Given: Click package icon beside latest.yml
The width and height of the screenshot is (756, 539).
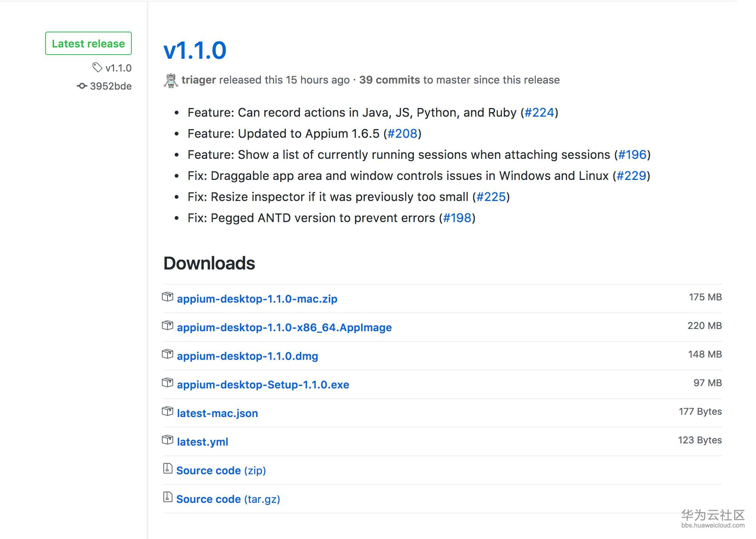Looking at the screenshot, I should pos(168,440).
